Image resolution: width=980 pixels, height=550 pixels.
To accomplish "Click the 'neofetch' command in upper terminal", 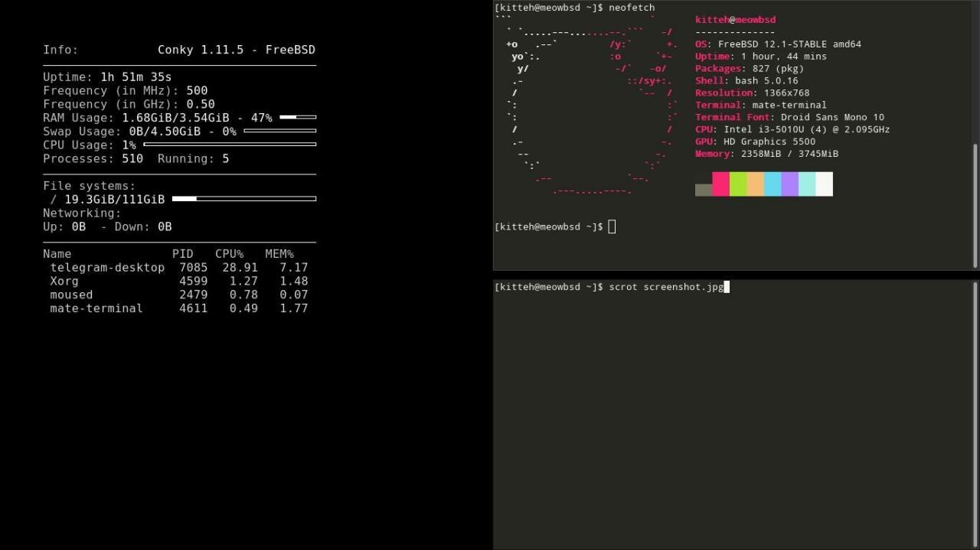I will point(632,8).
